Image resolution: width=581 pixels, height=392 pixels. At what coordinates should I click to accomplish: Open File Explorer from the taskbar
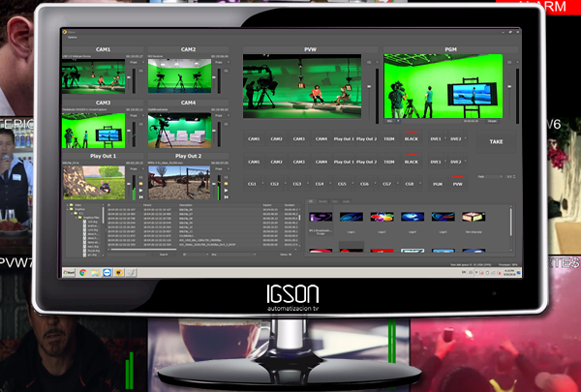pyautogui.click(x=95, y=273)
